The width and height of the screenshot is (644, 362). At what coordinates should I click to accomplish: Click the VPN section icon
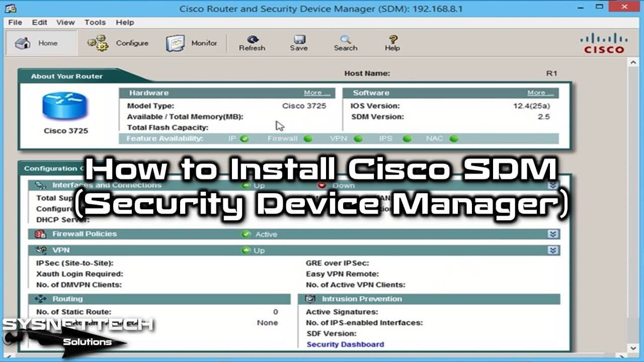[41, 250]
